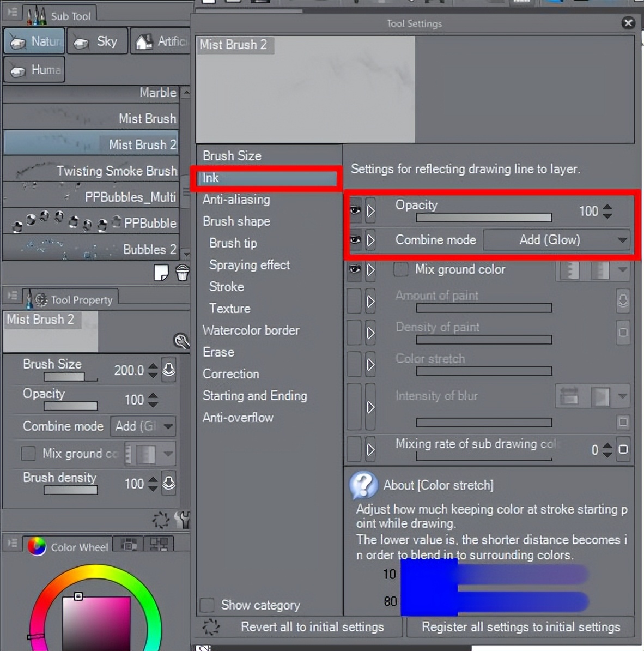
Task: Click the trash icon to delete sub tool
Action: pyautogui.click(x=182, y=273)
